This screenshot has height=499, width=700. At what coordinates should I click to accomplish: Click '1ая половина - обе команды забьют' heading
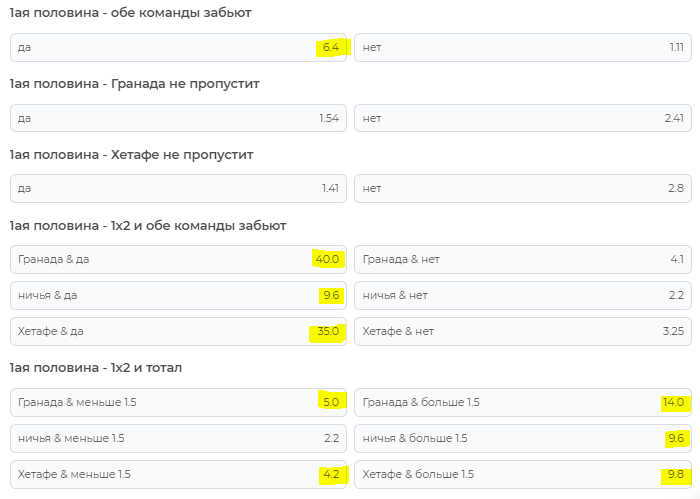[x=130, y=13]
